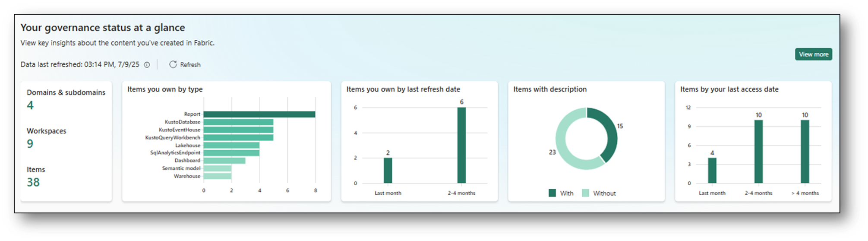Screen dimensions: 868x241
Task: Click Items you own by last refresh date title
Action: pos(403,89)
